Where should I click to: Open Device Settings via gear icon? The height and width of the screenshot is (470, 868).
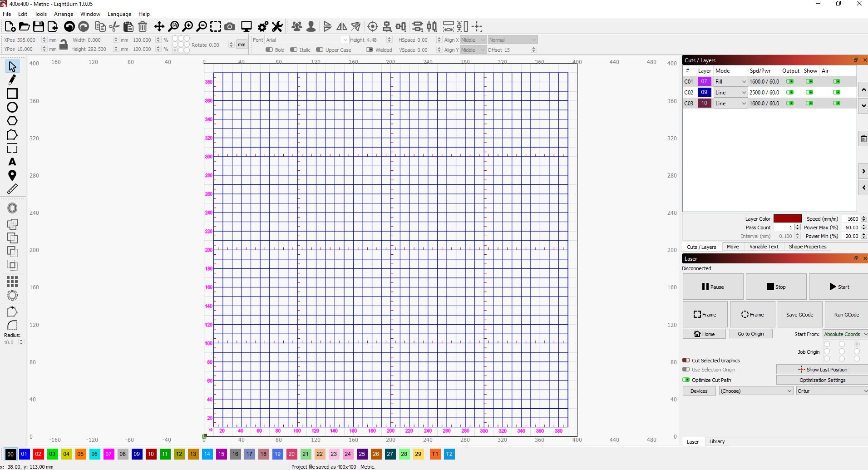pos(262,27)
